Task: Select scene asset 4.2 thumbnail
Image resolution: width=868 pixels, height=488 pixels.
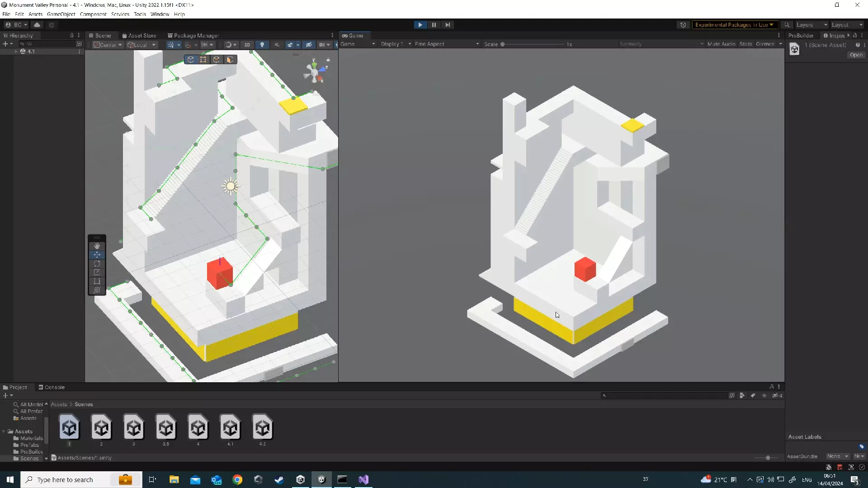Action: tap(262, 427)
